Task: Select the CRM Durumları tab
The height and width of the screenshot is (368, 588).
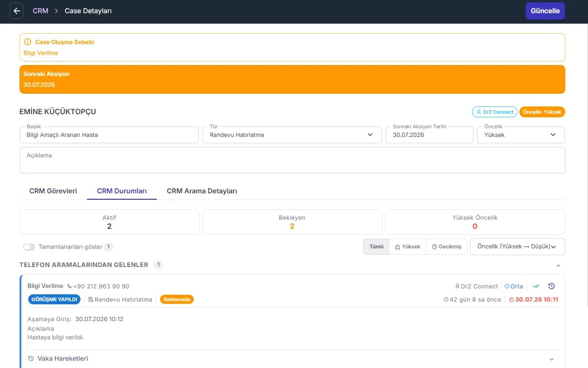Action: (x=122, y=191)
